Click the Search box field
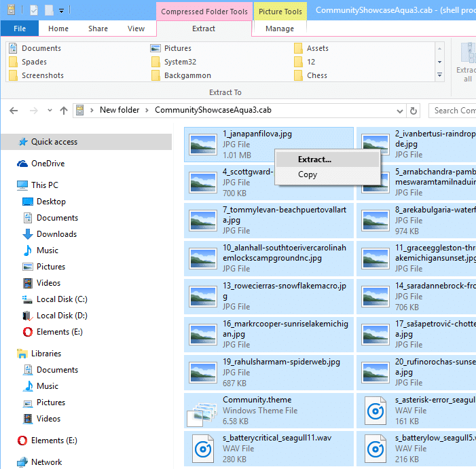The width and height of the screenshot is (476, 469). (454, 111)
